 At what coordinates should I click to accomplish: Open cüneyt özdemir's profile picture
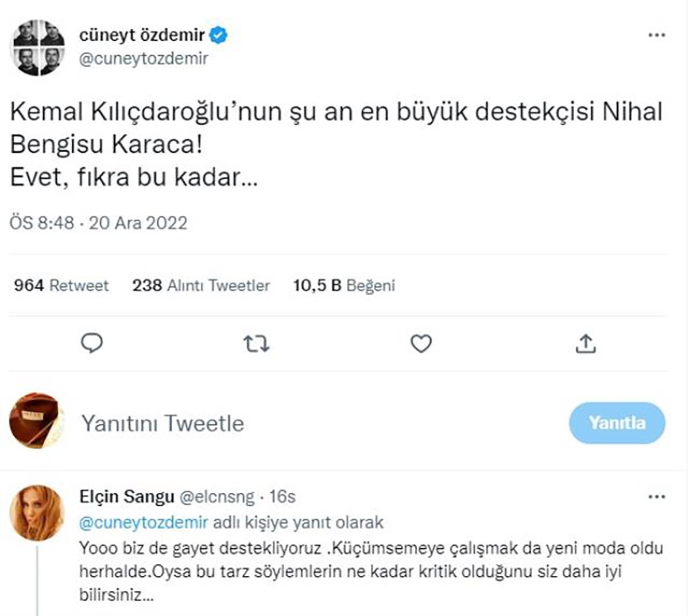pyautogui.click(x=38, y=48)
